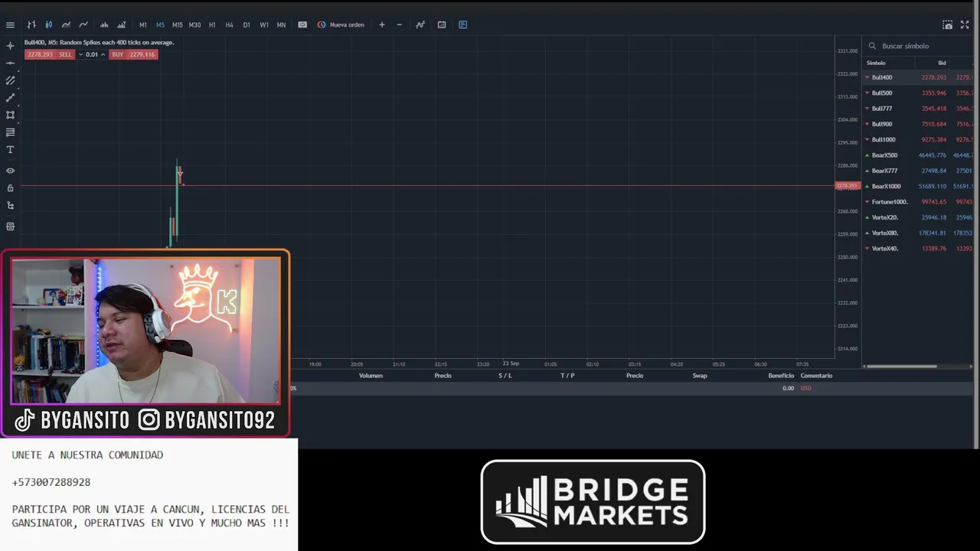The image size is (980, 551).
Task: Switch to M1 timeframe
Action: click(142, 24)
